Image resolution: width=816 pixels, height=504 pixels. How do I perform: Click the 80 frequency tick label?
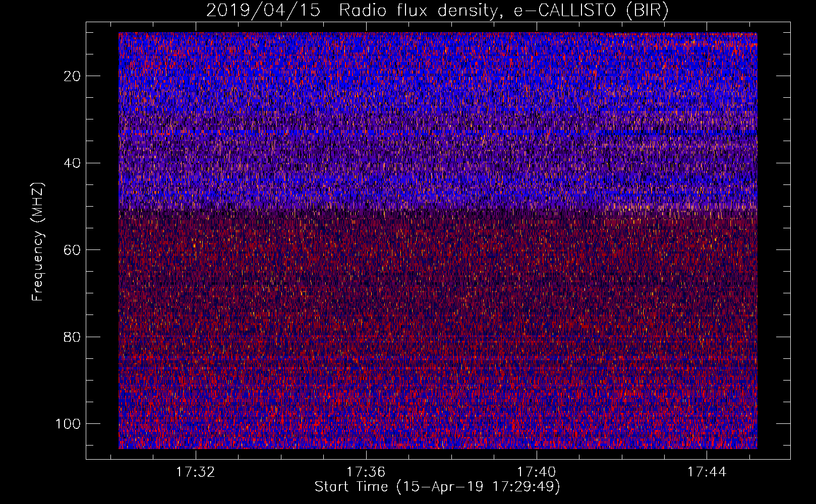point(73,337)
